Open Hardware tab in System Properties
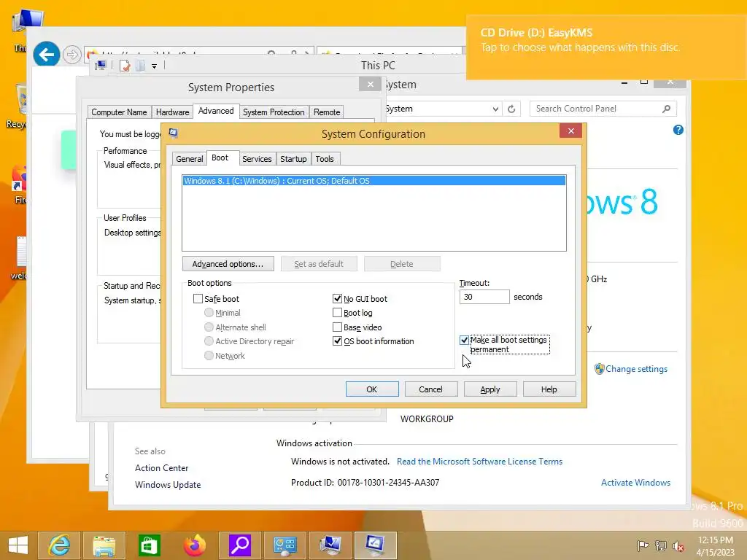 coord(172,112)
